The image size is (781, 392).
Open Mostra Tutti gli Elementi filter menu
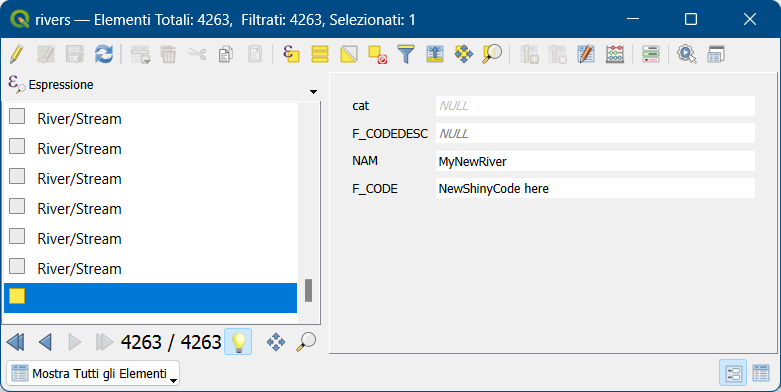[93, 373]
